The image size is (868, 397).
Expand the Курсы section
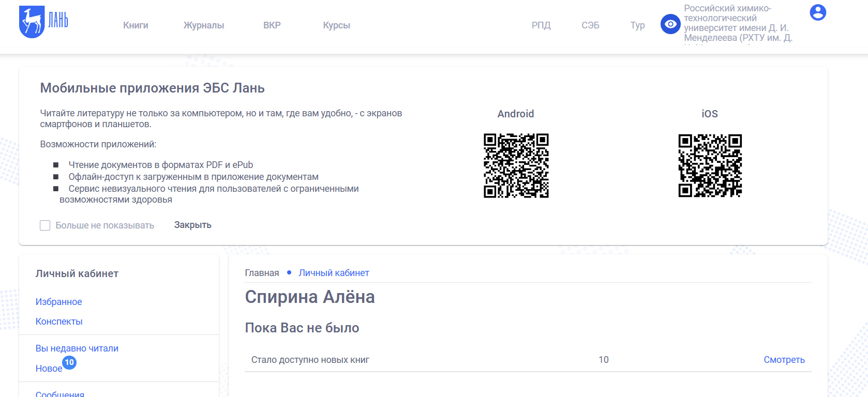tap(336, 25)
